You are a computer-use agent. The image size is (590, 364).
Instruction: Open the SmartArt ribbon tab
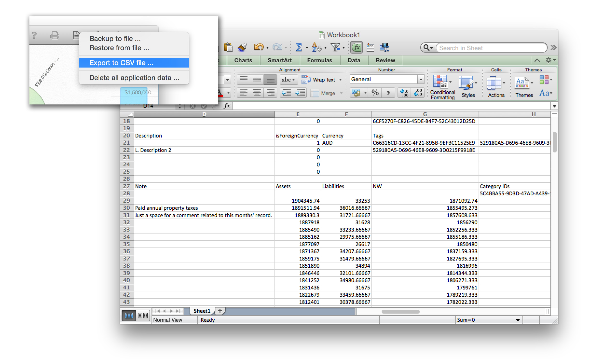tap(280, 60)
